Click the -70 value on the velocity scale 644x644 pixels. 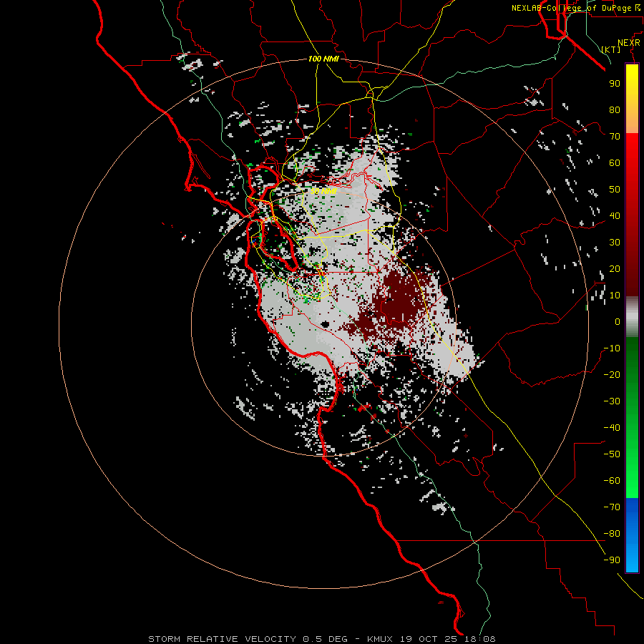[612, 507]
